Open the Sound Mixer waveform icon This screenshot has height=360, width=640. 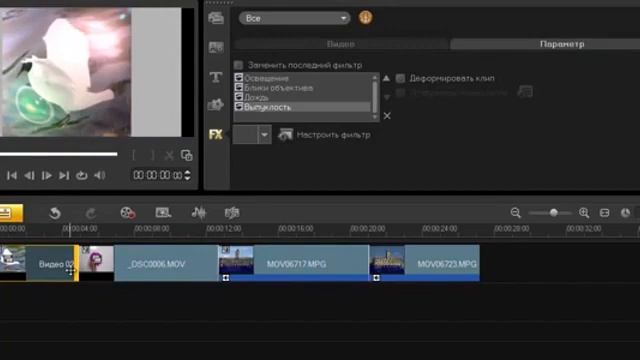point(199,213)
